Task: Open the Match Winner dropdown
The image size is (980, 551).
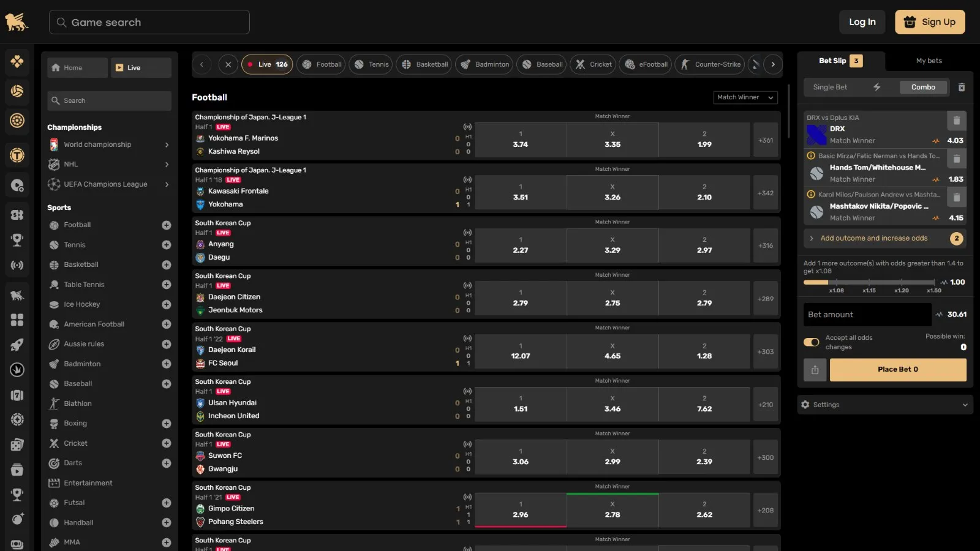Action: [745, 97]
